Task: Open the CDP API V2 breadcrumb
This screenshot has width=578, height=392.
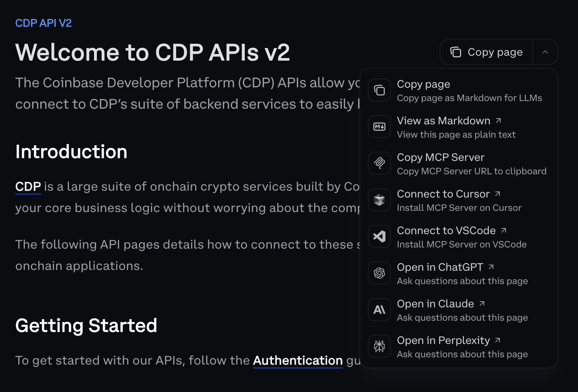Action: 43,23
